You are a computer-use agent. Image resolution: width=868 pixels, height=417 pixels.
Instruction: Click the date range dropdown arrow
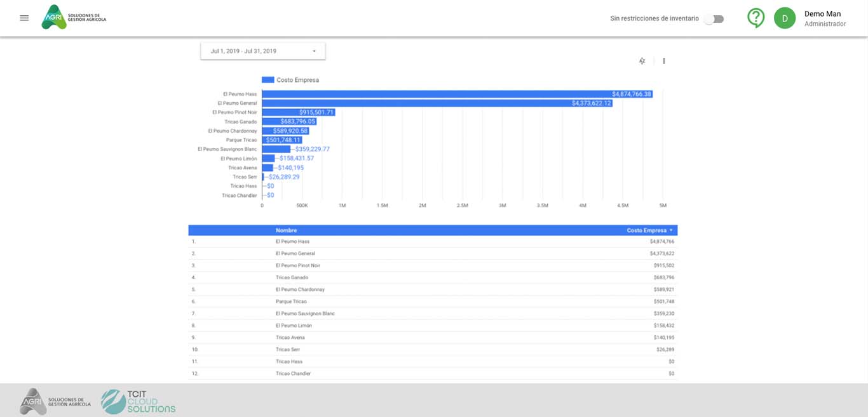click(314, 51)
